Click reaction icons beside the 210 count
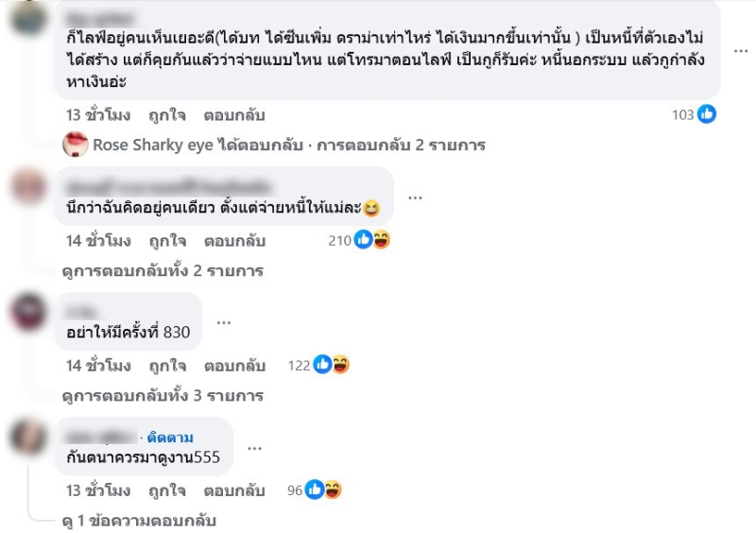The width and height of the screenshot is (756, 533). coord(373,240)
